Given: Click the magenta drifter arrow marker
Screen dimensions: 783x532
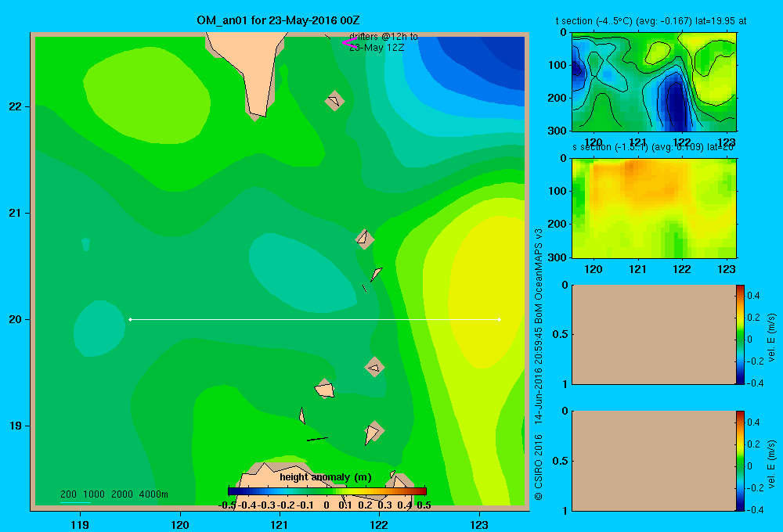Looking at the screenshot, I should click(349, 43).
